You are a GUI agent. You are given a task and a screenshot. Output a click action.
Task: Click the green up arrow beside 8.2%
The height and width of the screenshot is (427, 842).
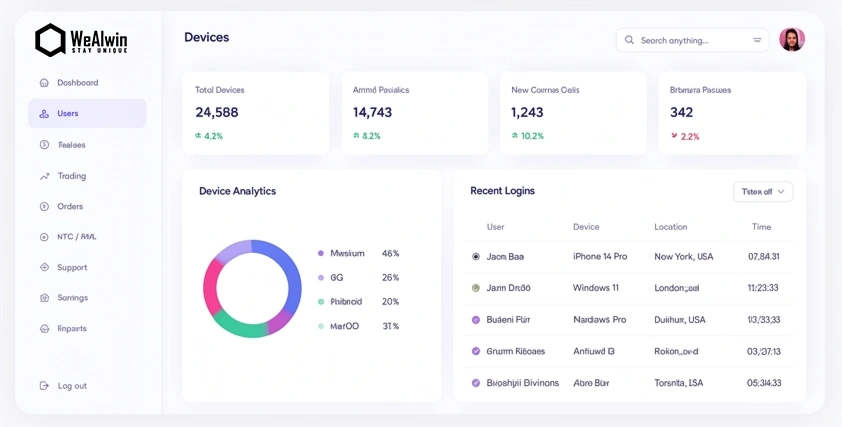coord(356,136)
